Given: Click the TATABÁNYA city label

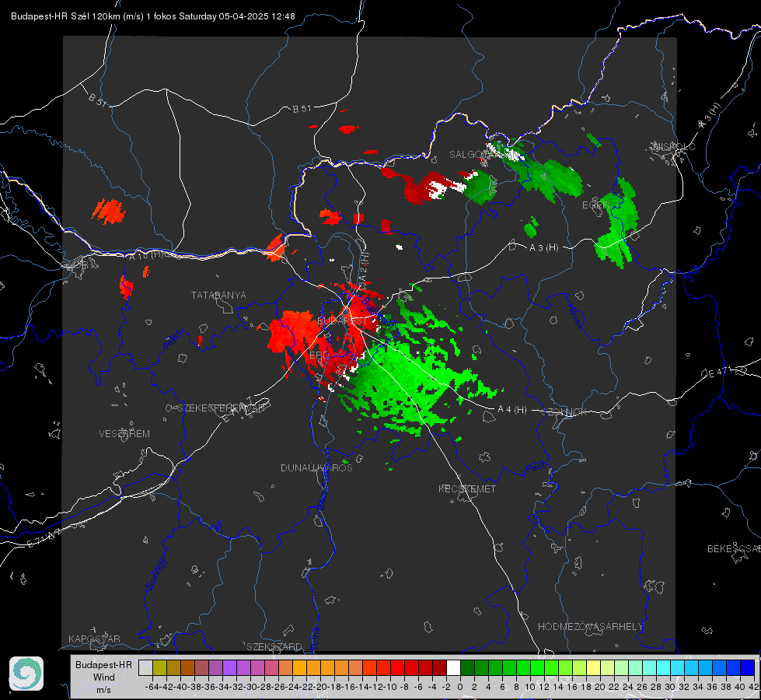Looking at the screenshot, I should pos(218,296).
